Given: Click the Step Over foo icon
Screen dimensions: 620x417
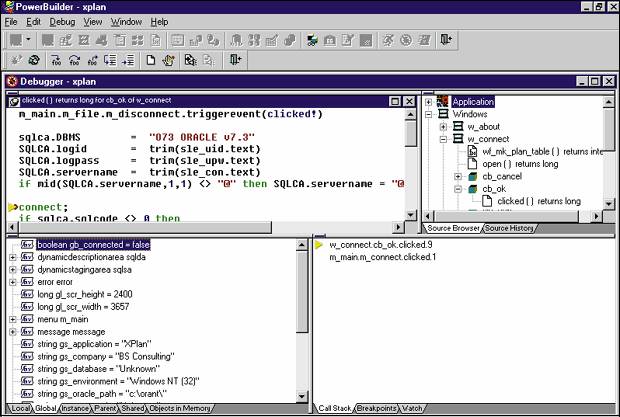Looking at the screenshot, I should click(x=74, y=60).
